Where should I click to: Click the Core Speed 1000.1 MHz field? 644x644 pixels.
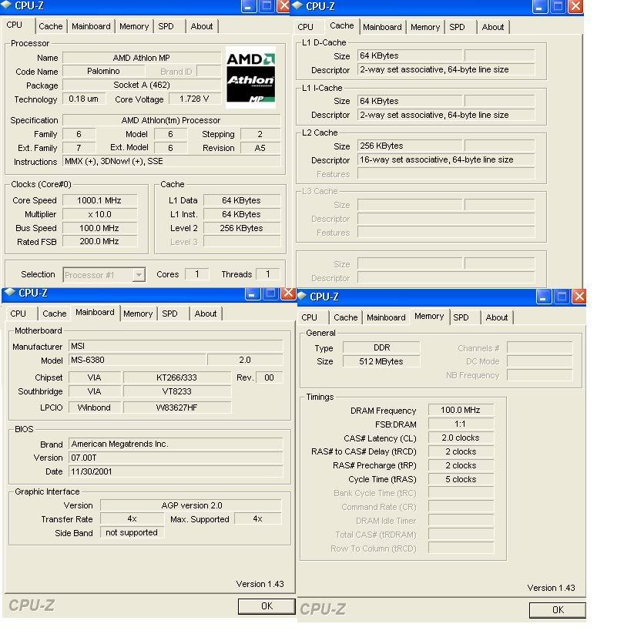click(100, 200)
